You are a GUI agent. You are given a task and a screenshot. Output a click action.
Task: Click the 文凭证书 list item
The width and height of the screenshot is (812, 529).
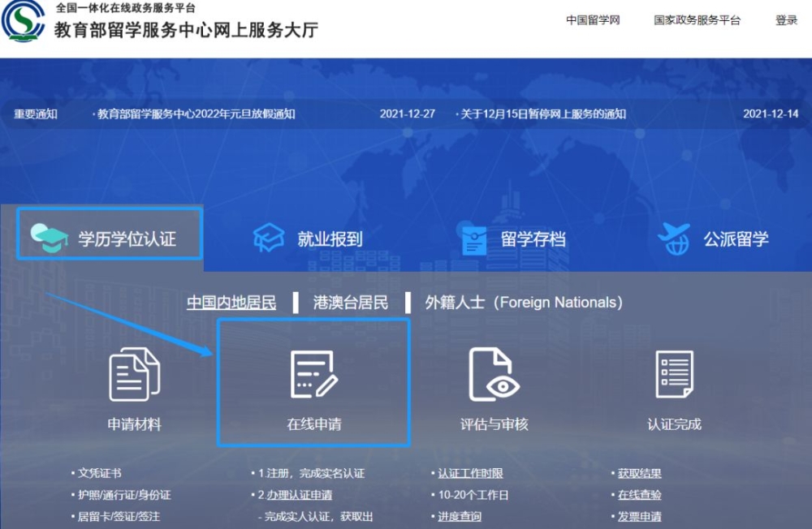[99, 473]
